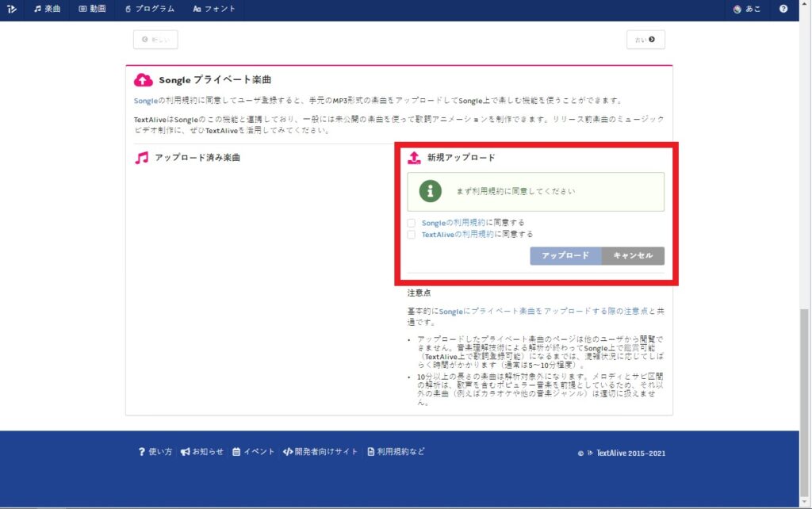Click the green info icon in the notice box

coord(429,190)
